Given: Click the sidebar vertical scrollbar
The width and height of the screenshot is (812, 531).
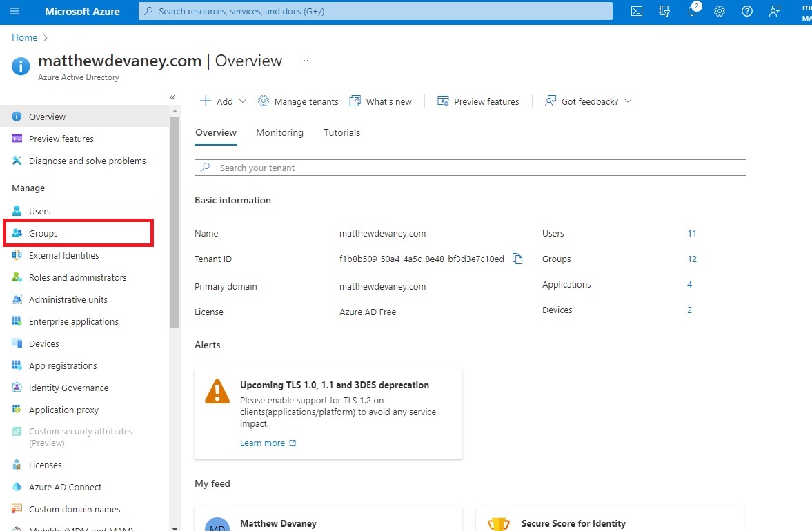Looking at the screenshot, I should (175, 221).
